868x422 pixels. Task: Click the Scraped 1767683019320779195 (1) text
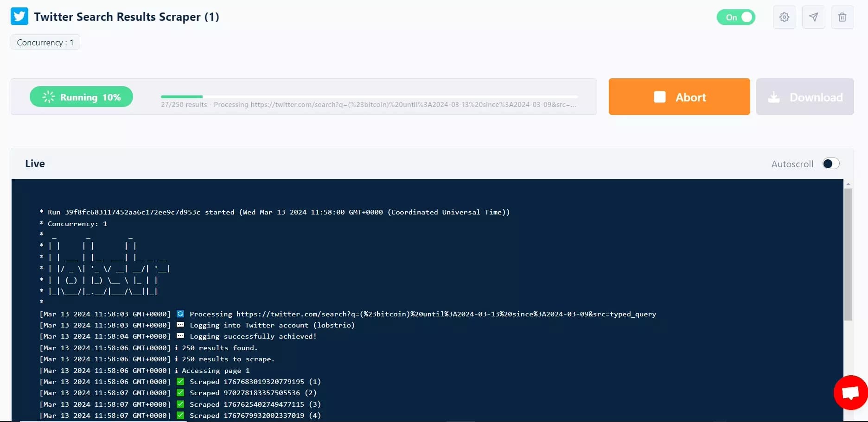point(255,382)
